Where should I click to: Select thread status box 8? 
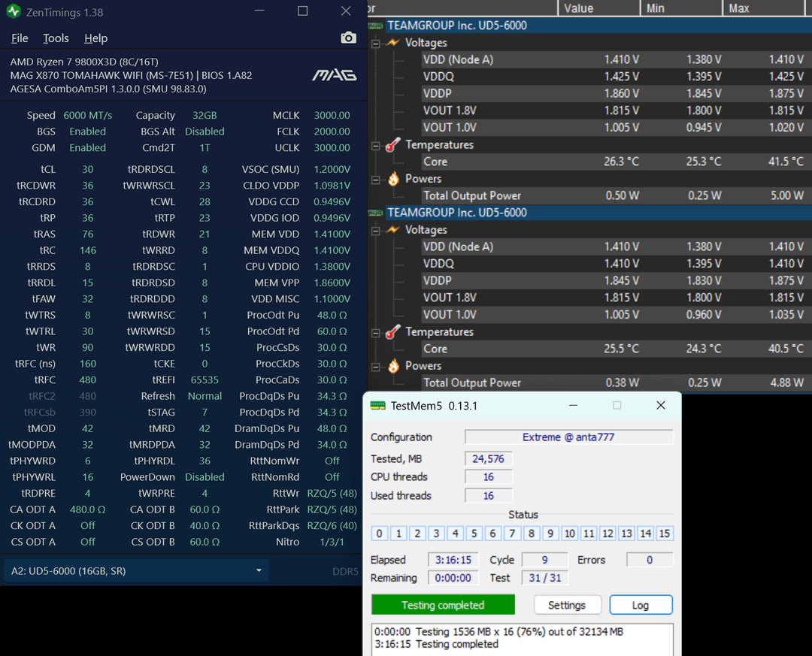click(x=532, y=534)
